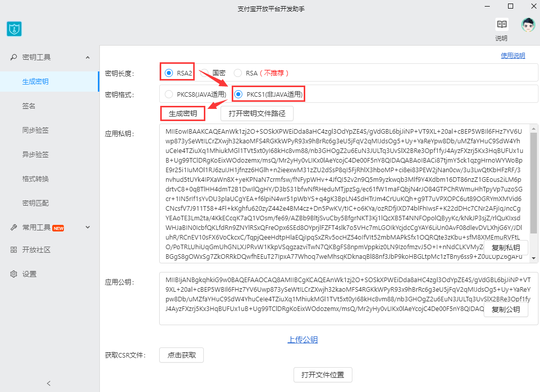Click the wrench icon beside 常用工具
Viewport: 540px width, 392px height.
click(x=14, y=227)
